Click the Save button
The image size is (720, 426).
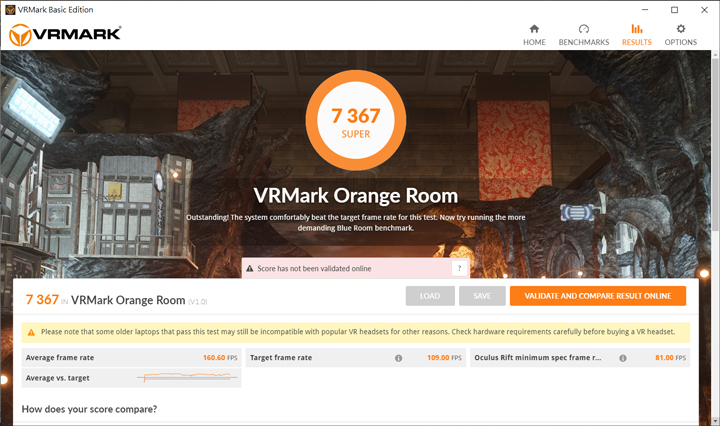click(482, 296)
